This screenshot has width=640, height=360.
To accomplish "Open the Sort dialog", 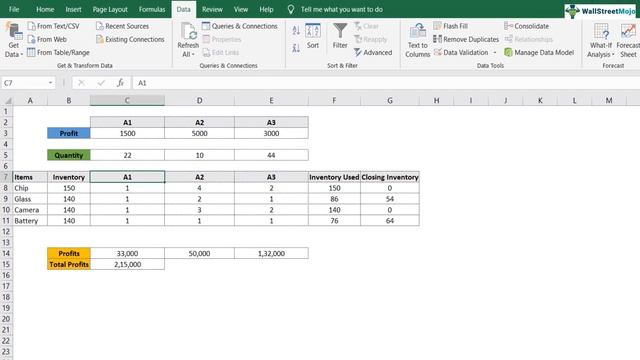I will [313, 36].
